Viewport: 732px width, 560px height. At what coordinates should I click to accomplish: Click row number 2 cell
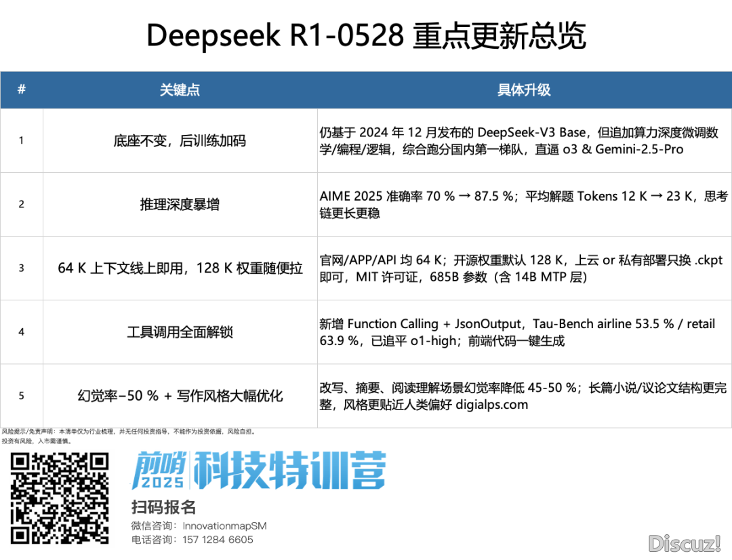tap(22, 205)
